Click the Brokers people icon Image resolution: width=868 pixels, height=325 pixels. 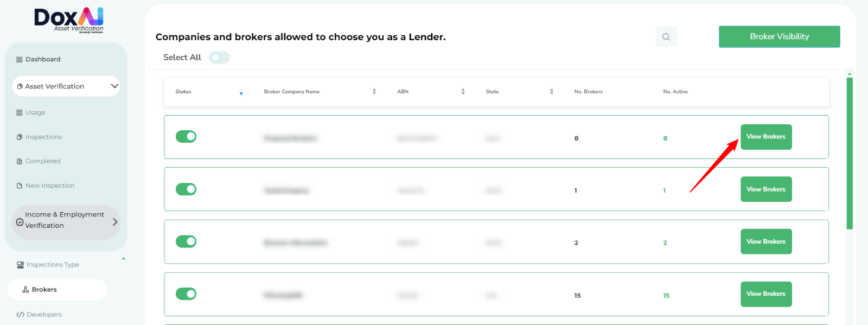pyautogui.click(x=25, y=290)
